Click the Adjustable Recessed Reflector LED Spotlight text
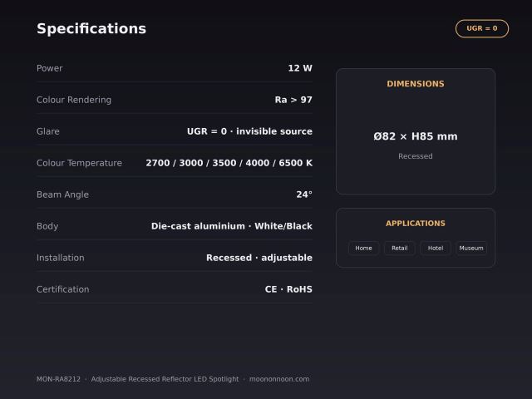 [165, 379]
